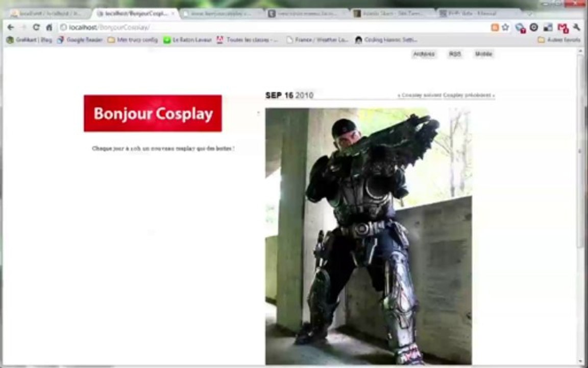Click the armored cosplay photo

pyautogui.click(x=368, y=236)
